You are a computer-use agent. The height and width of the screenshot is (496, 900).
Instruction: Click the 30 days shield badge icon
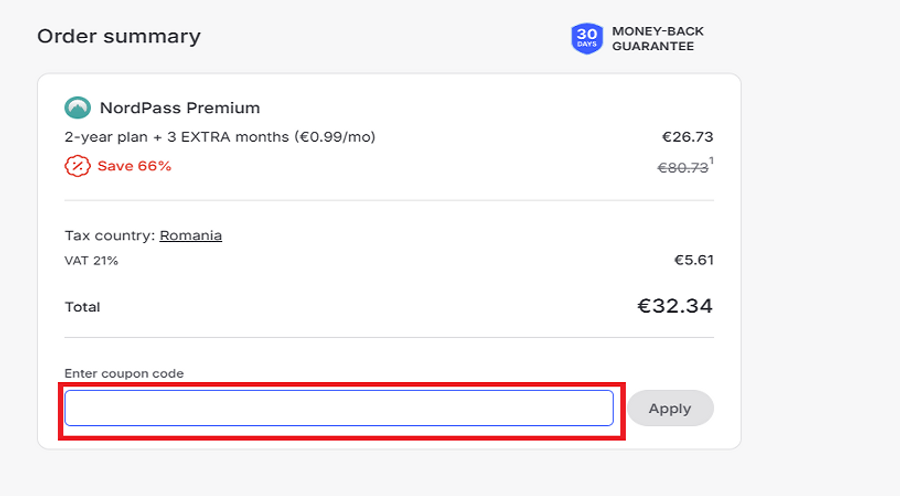[x=587, y=39]
